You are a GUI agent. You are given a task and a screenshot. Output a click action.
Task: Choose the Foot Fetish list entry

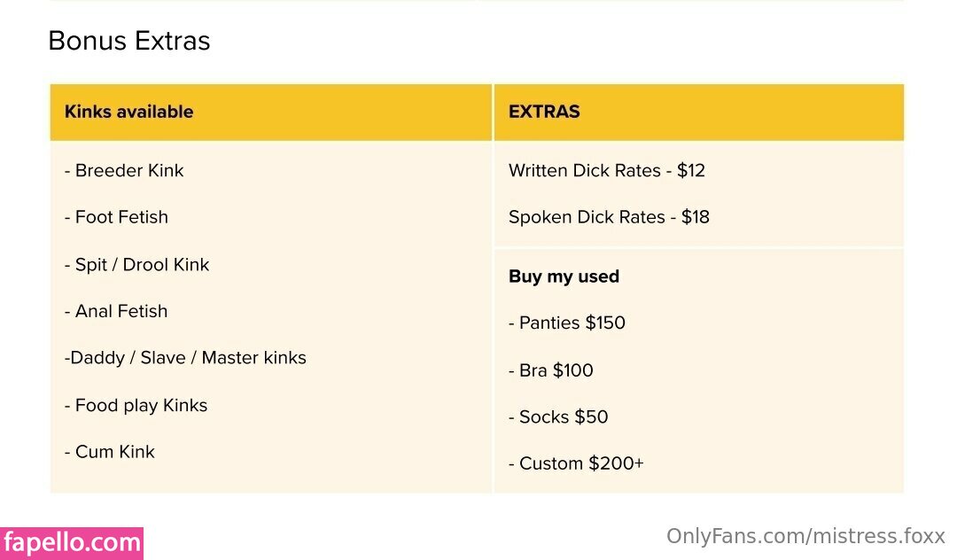(116, 217)
